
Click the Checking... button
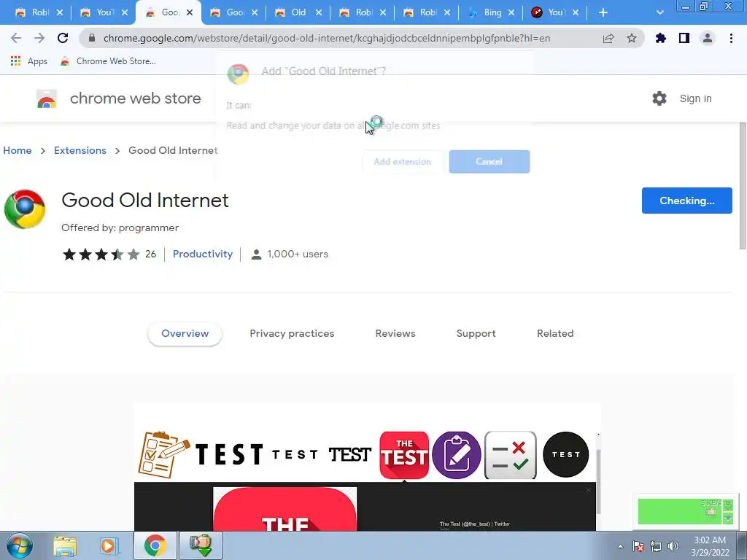pos(686,201)
